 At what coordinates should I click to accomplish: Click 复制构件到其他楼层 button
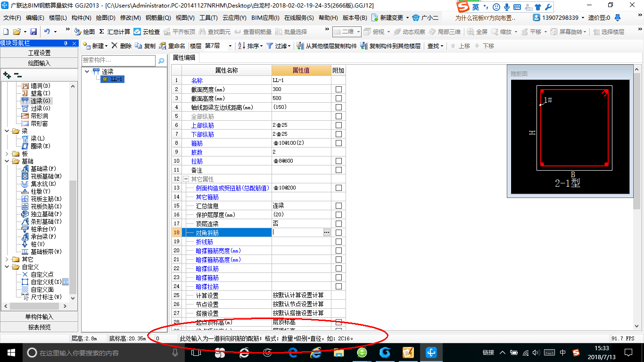(x=390, y=46)
